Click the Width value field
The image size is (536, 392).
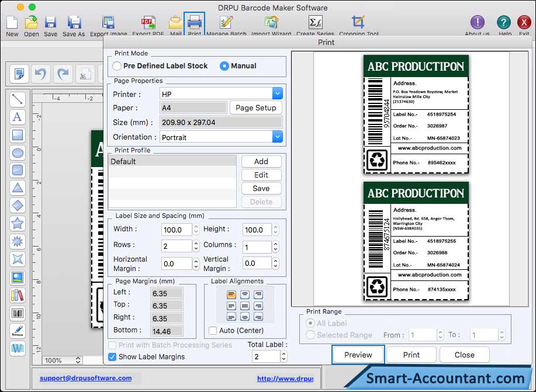coord(177,230)
